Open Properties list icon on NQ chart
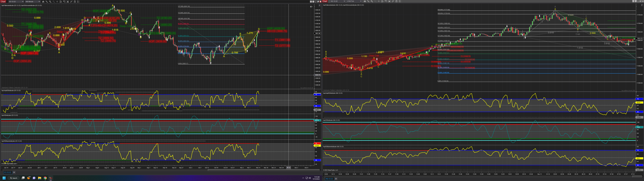The width and height of the screenshot is (644, 181). click(x=400, y=1)
